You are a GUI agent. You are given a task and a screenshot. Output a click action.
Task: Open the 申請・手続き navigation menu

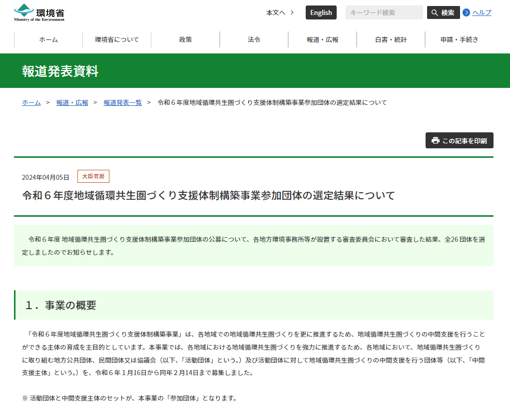pos(459,39)
